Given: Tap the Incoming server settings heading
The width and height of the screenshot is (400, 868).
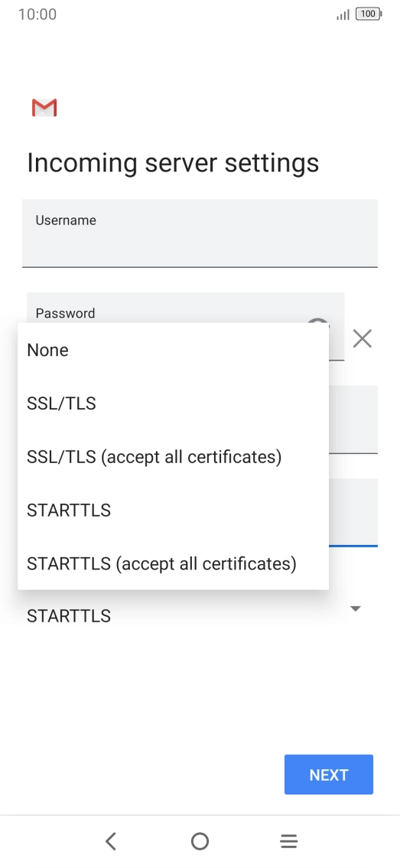Looking at the screenshot, I should (x=173, y=163).
